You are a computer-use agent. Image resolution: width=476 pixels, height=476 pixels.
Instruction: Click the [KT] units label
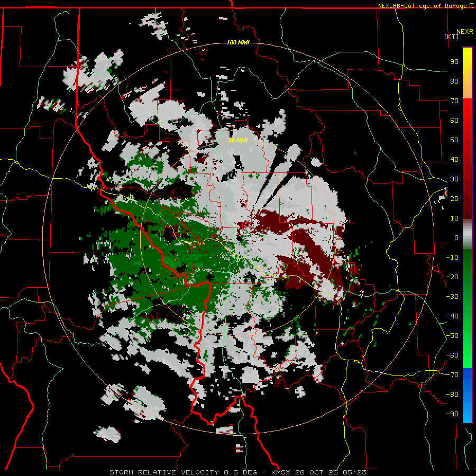(x=452, y=36)
